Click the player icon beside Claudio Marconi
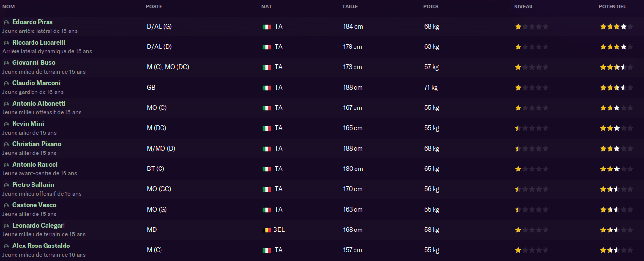The height and width of the screenshot is (261, 644). [x=6, y=83]
